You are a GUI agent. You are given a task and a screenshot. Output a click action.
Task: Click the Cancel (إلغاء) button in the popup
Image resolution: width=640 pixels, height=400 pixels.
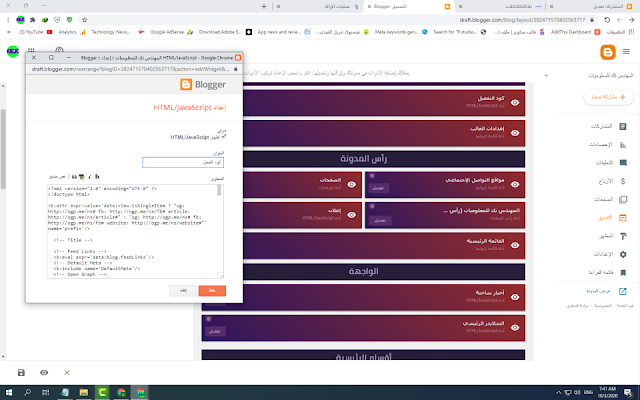pos(183,291)
